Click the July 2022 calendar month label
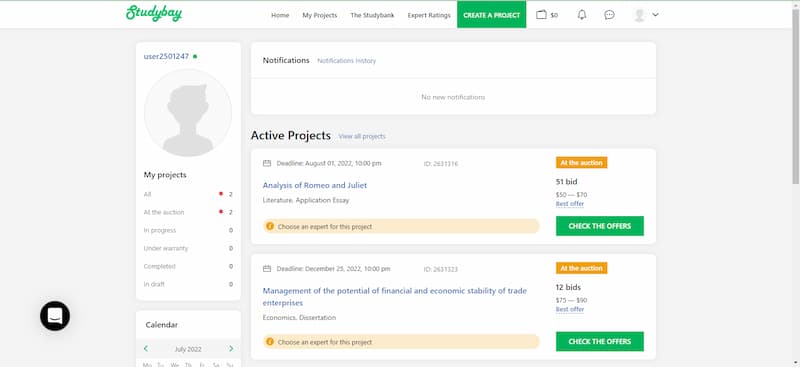This screenshot has width=800, height=367. click(x=188, y=349)
